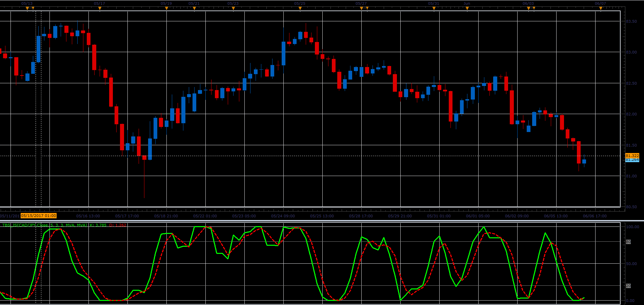
Task: Click the orange marker under 05/17 date
Action: tap(100, 8)
